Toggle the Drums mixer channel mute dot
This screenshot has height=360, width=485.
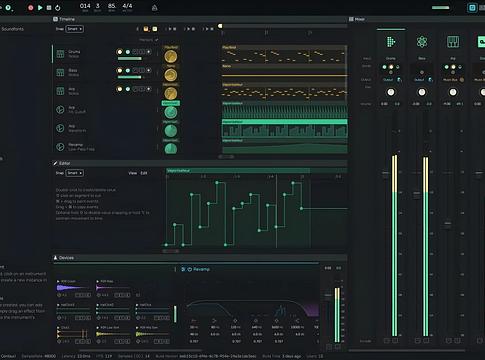pos(385,67)
